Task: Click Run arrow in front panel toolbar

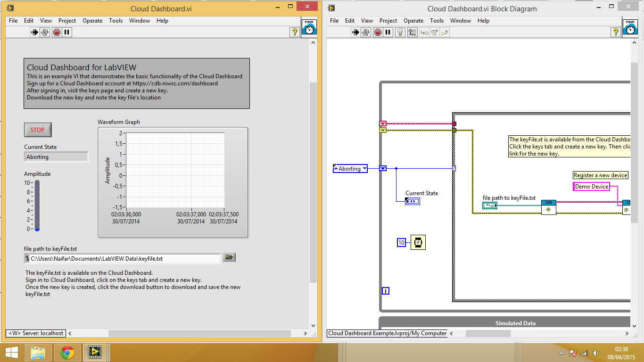Action: point(35,33)
